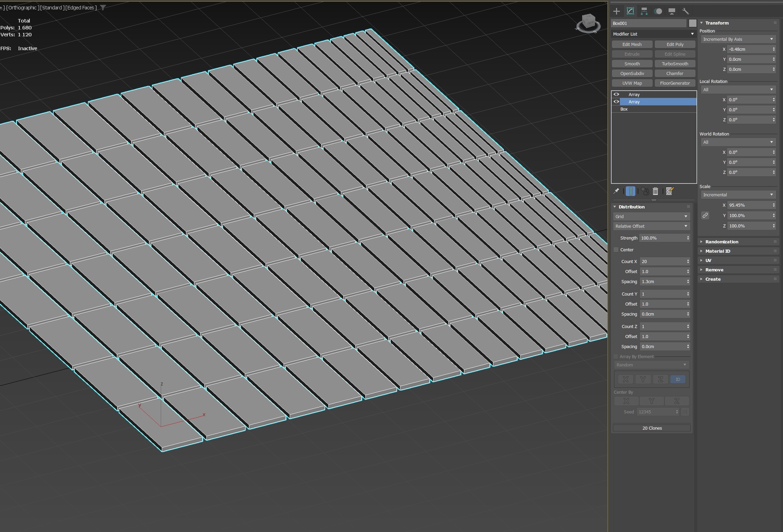Open the Grid distribution dropdown

coord(652,216)
